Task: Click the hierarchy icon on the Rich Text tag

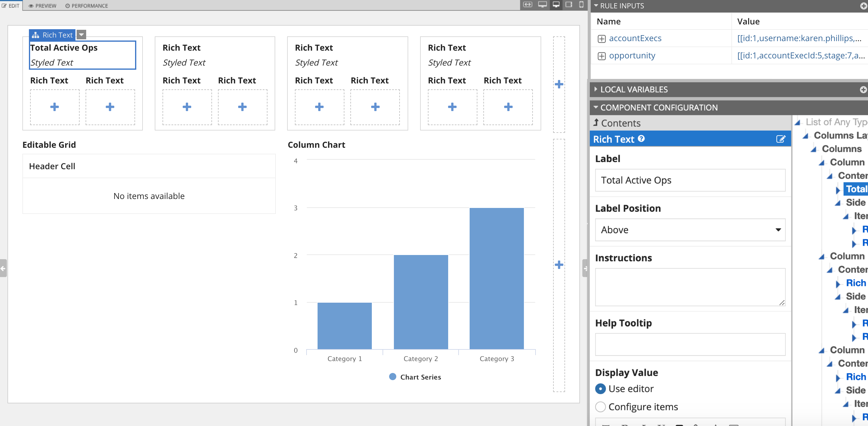Action: pos(35,35)
